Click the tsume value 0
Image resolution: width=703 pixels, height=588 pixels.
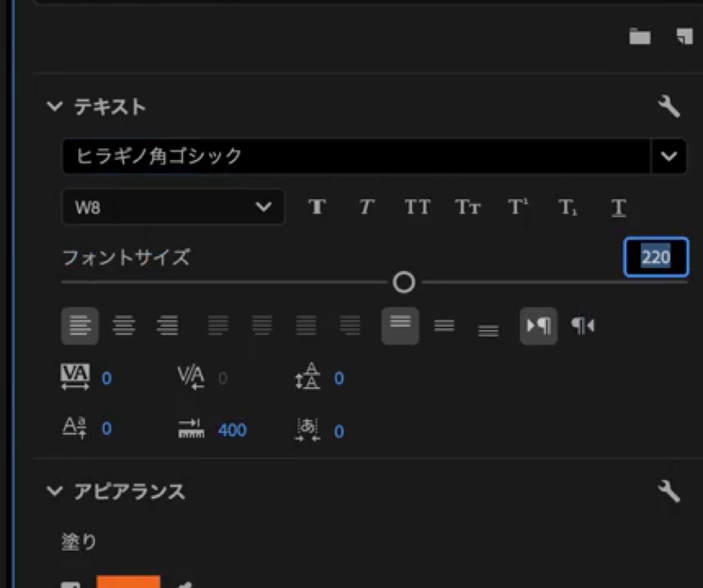pos(339,432)
